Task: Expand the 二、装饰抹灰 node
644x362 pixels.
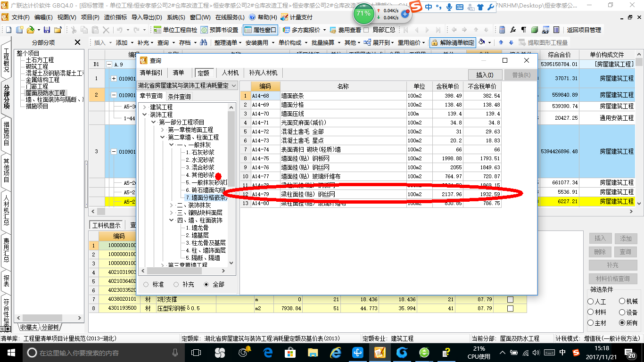Action: (171, 205)
